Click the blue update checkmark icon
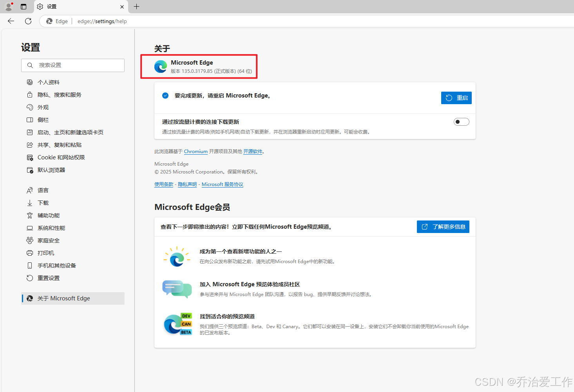 (x=165, y=96)
